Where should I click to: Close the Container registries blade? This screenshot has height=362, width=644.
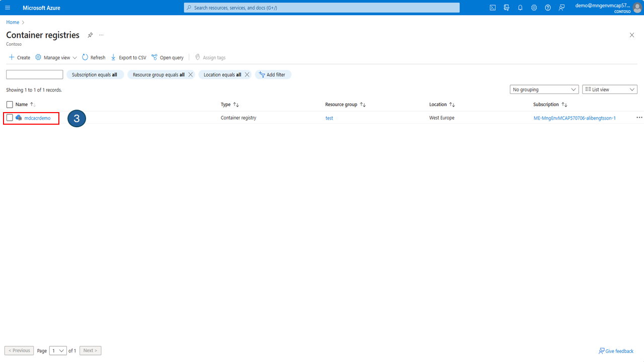[632, 35]
